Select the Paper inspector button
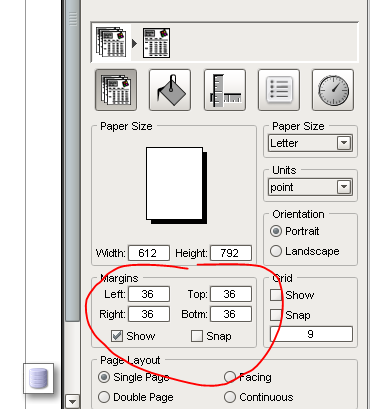The height and width of the screenshot is (409, 370). pyautogui.click(x=116, y=90)
